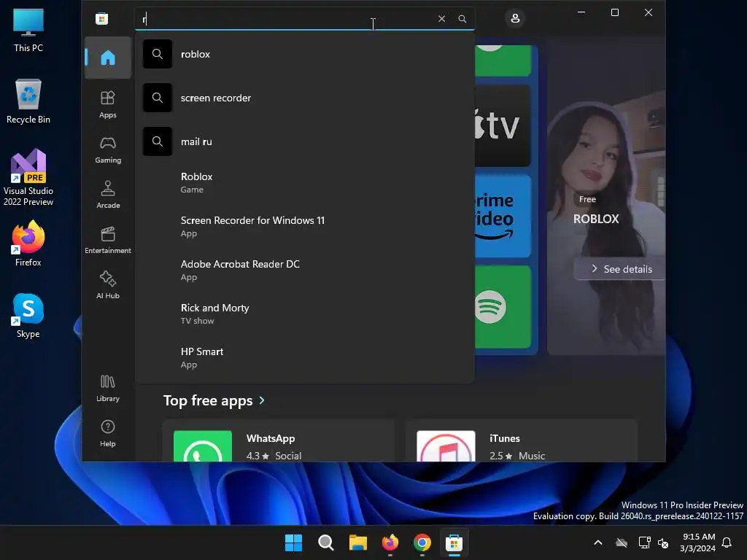The width and height of the screenshot is (747, 560).
Task: Click the Microsoft Store logo icon
Action: click(102, 18)
